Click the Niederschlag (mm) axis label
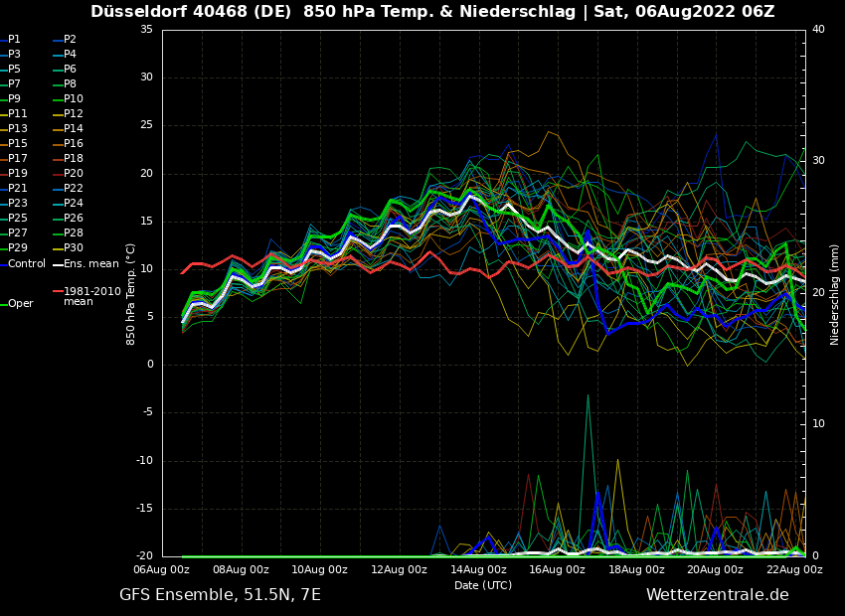This screenshot has width=845, height=616. click(835, 293)
